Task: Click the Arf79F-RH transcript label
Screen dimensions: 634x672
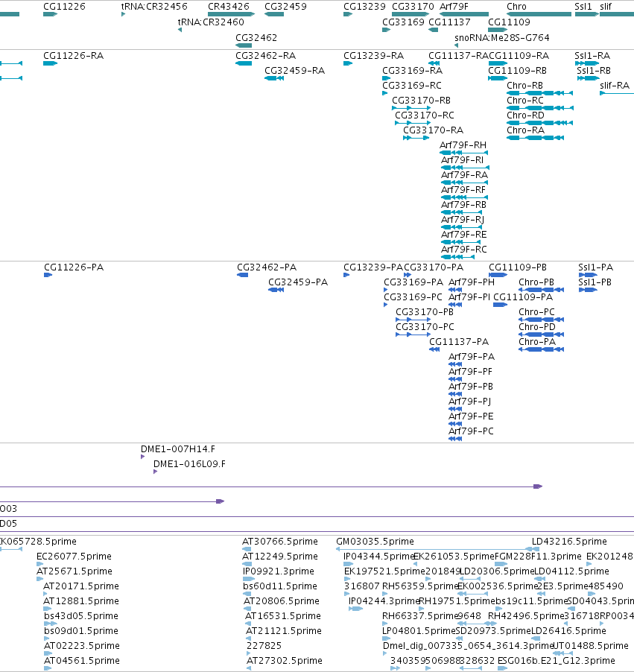Action: pyautogui.click(x=463, y=145)
